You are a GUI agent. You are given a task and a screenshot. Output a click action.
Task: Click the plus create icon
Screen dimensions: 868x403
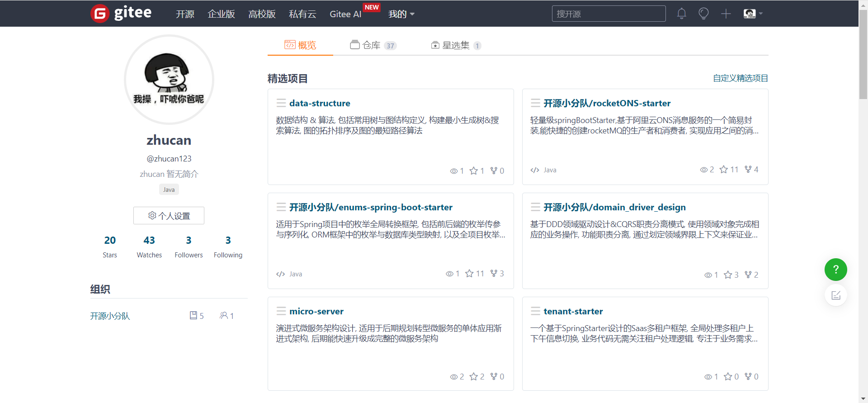coord(726,14)
